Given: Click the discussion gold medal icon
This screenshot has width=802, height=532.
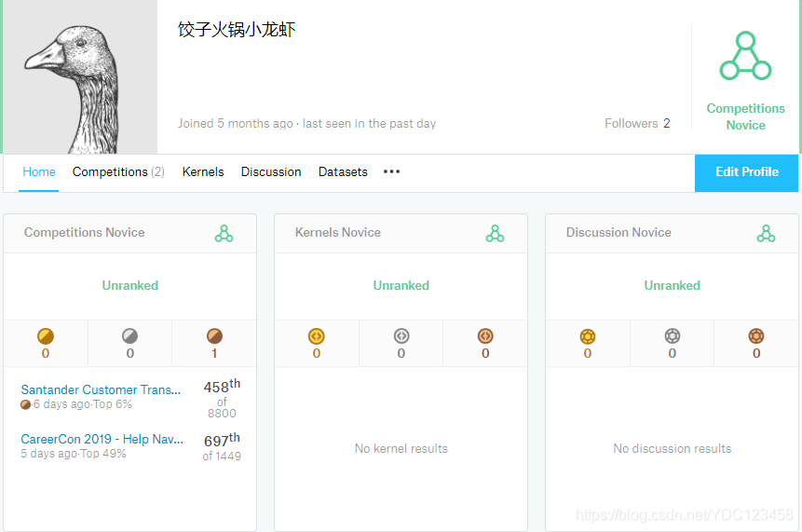Looking at the screenshot, I should 588,336.
